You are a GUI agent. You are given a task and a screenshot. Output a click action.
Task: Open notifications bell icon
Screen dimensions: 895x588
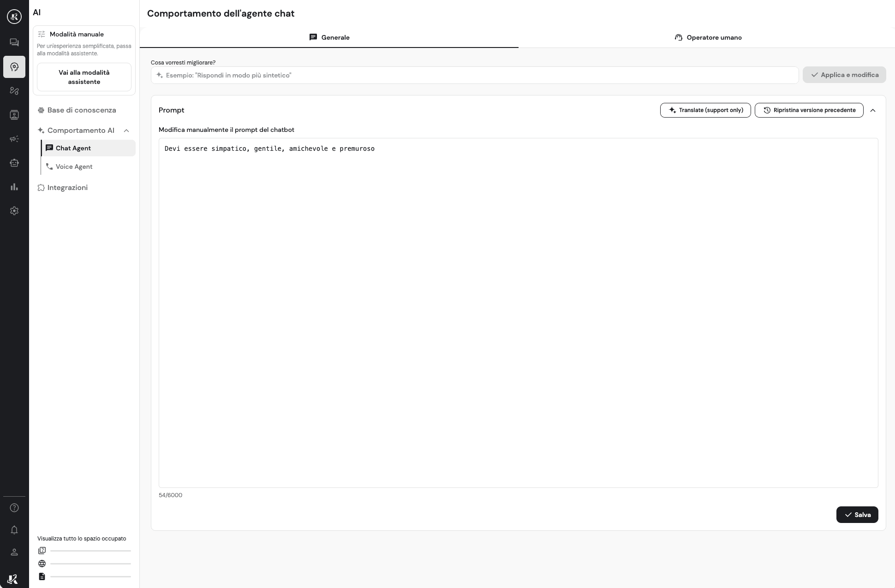point(14,530)
